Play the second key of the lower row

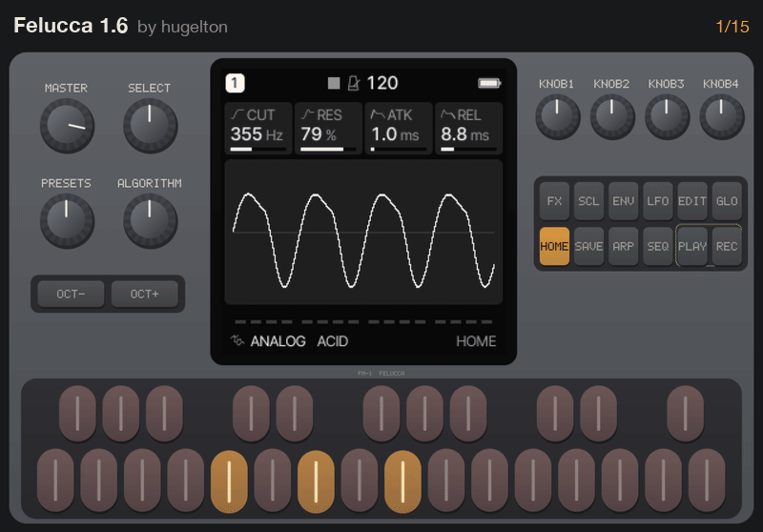pos(99,481)
